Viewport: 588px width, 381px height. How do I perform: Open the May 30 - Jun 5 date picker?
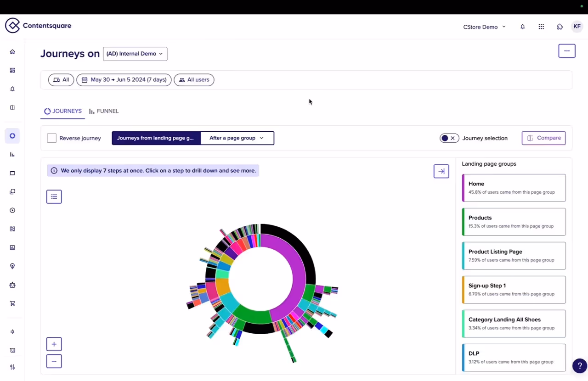click(x=124, y=80)
